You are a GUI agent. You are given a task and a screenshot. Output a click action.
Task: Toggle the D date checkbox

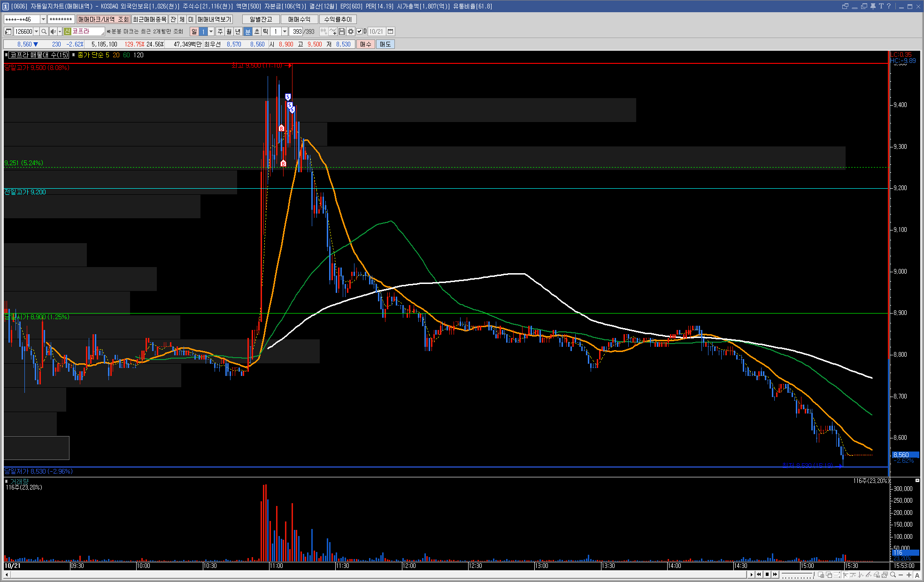[x=360, y=31]
